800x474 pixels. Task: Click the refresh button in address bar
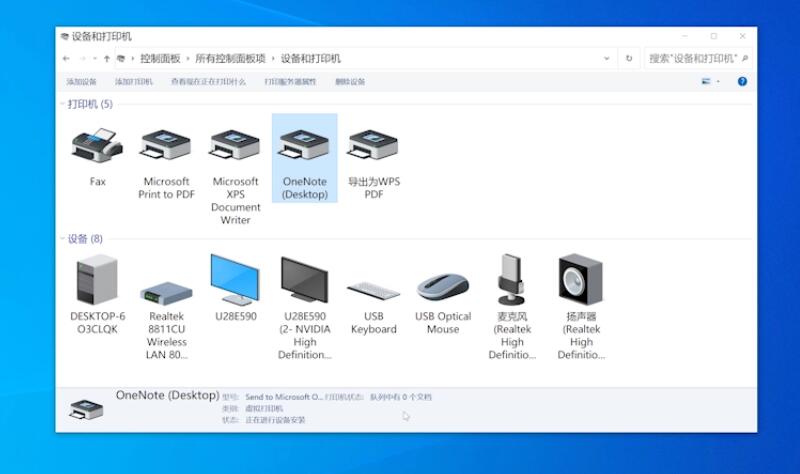coord(629,59)
